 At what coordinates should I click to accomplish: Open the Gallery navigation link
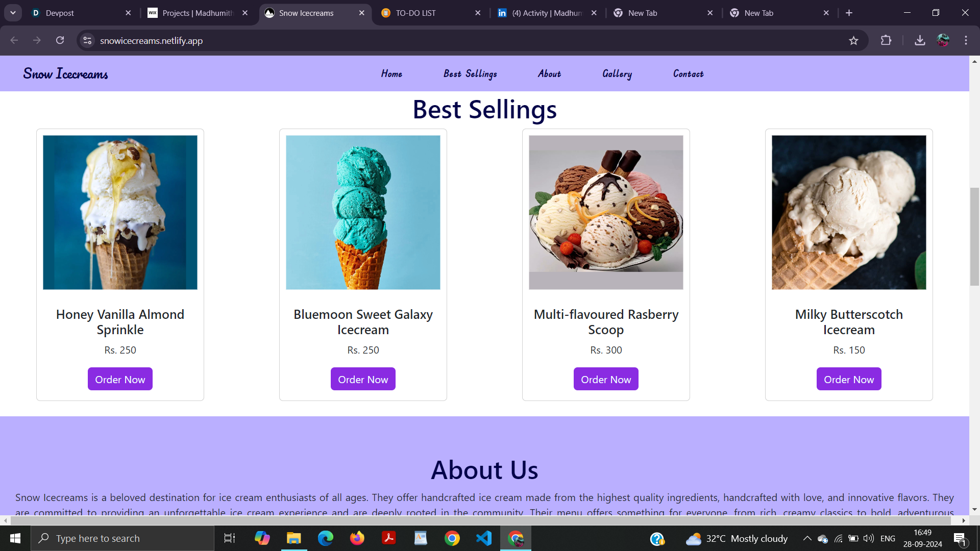tap(617, 74)
